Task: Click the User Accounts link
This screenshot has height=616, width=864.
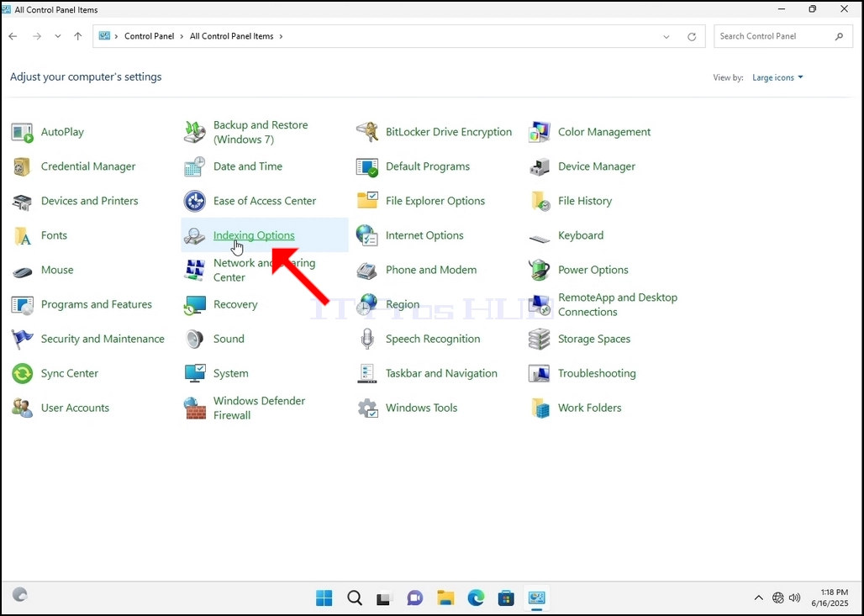Action: 75,408
